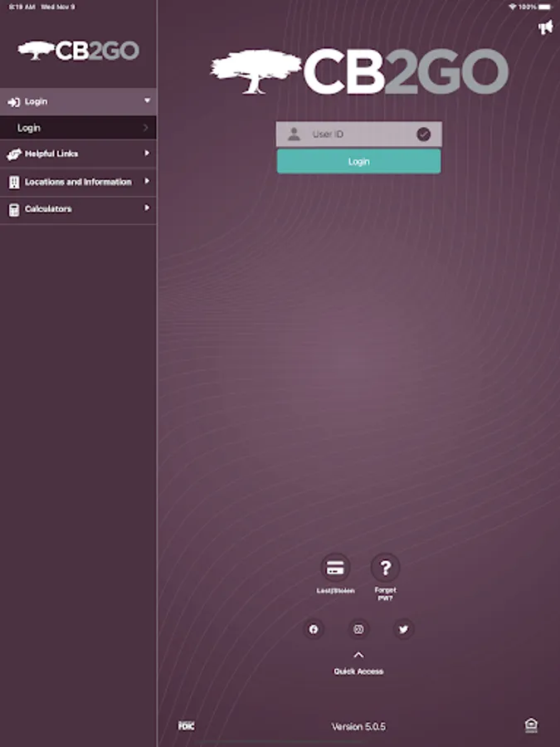This screenshot has height=747, width=560.
Task: Click the Helpful Links handshake icon
Action: (x=14, y=154)
